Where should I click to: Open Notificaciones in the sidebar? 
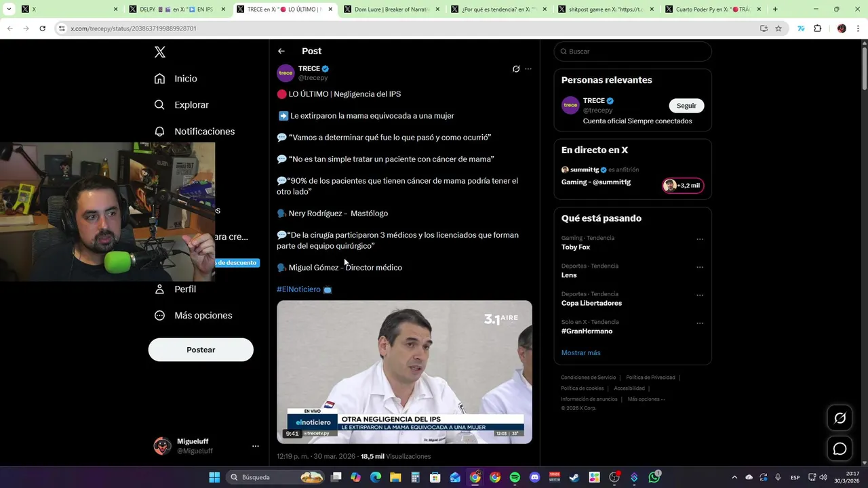[x=195, y=131]
